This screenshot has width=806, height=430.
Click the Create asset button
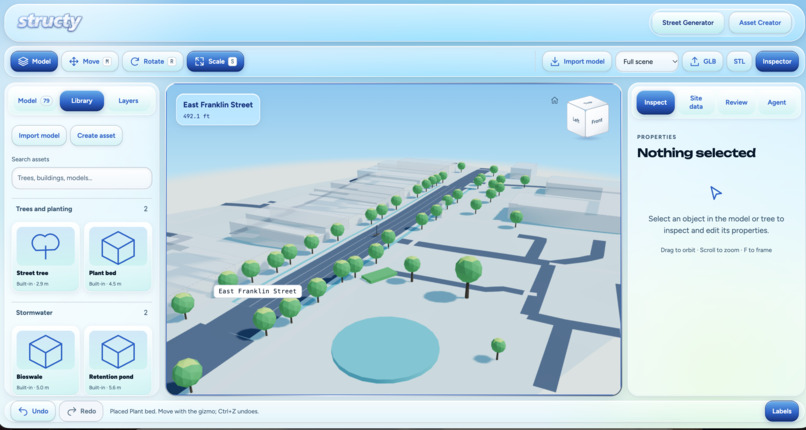(x=96, y=136)
